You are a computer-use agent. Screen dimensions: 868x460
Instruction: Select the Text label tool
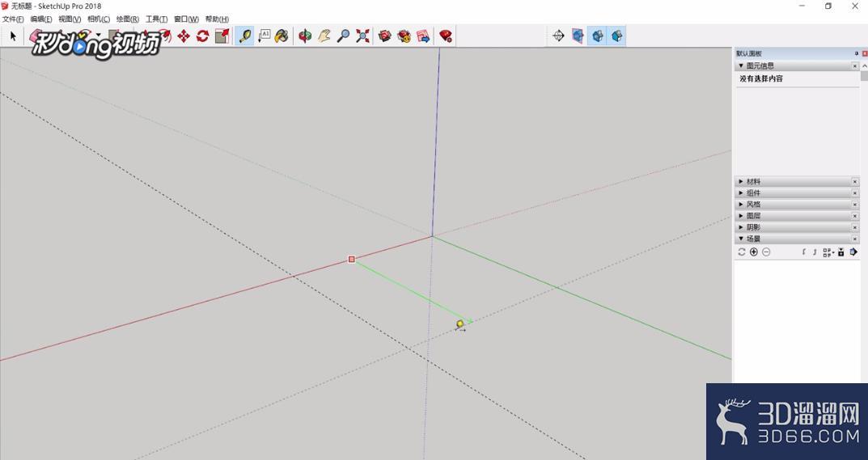point(264,36)
